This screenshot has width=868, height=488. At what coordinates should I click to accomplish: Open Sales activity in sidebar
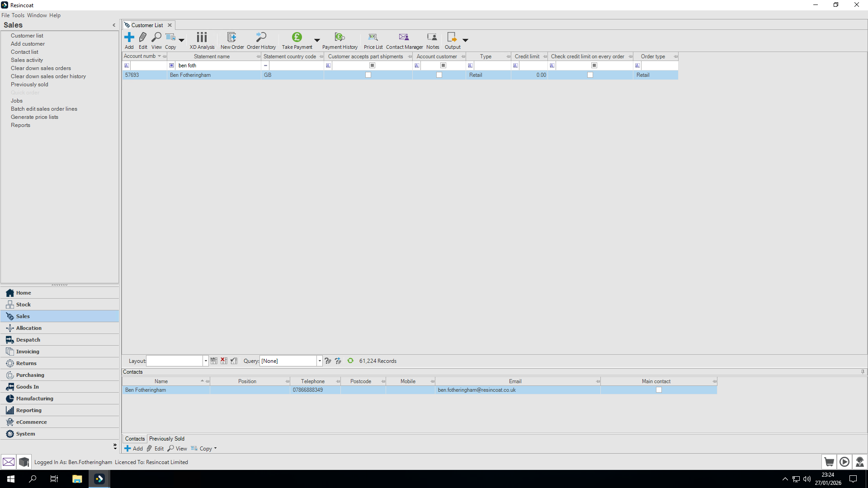(x=27, y=60)
